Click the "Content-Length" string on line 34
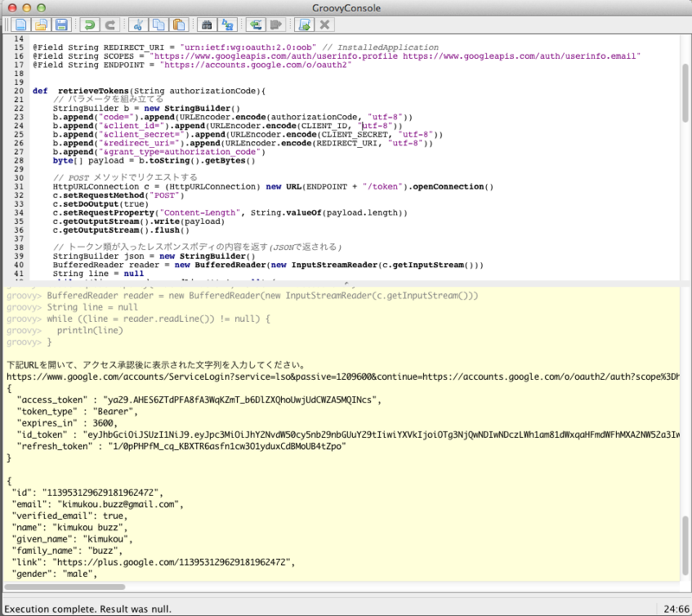The height and width of the screenshot is (616, 692). [x=200, y=213]
